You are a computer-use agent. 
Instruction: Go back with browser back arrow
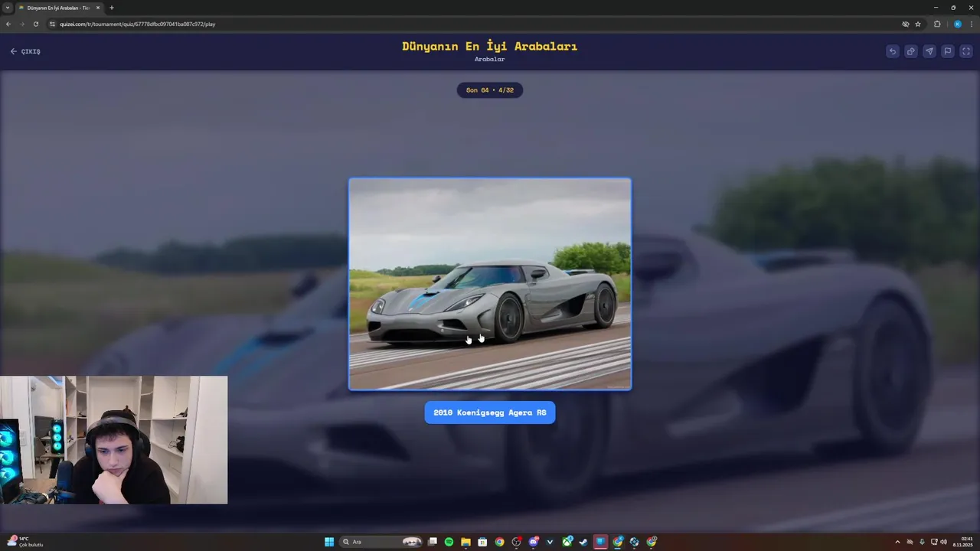pos(8,24)
